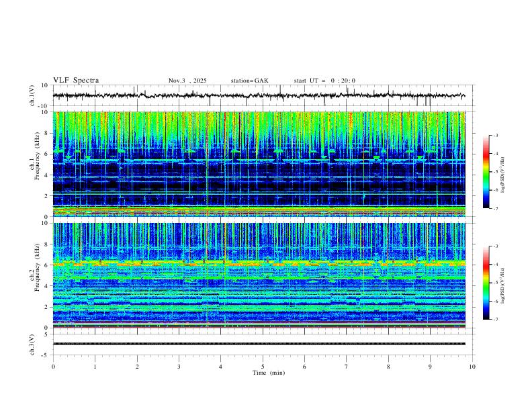
Task: Click the ch.2 "Frequency (kHz)" axis label
Action: tap(38, 267)
